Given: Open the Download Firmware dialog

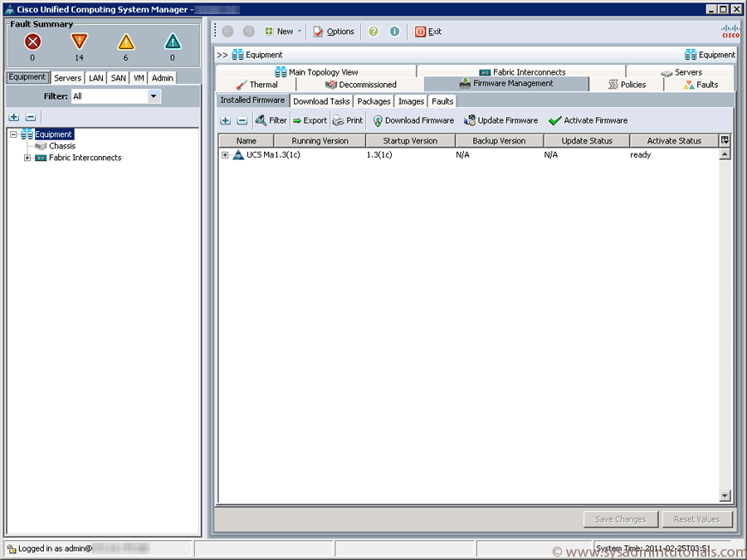Looking at the screenshot, I should 413,120.
